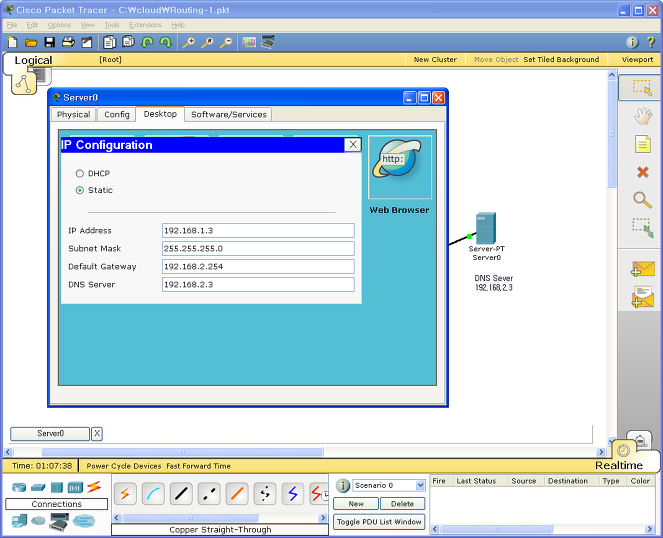Open the Extensions menu
This screenshot has width=663, height=538.
click(x=145, y=25)
